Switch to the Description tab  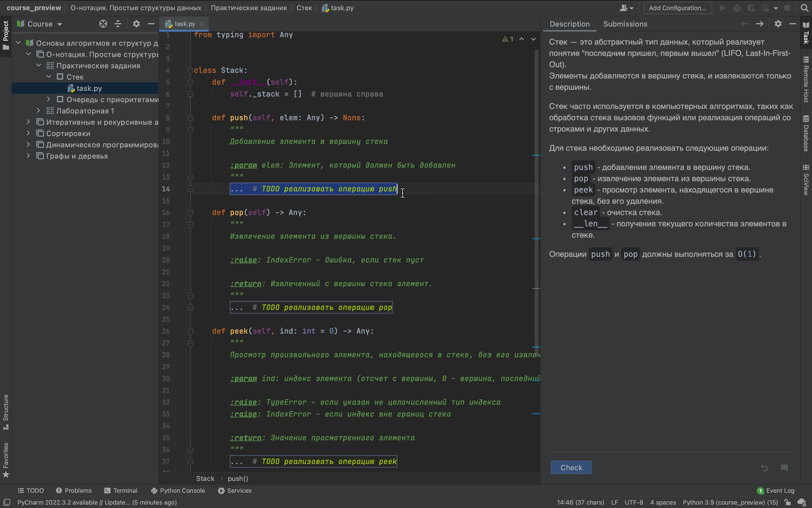pos(570,24)
